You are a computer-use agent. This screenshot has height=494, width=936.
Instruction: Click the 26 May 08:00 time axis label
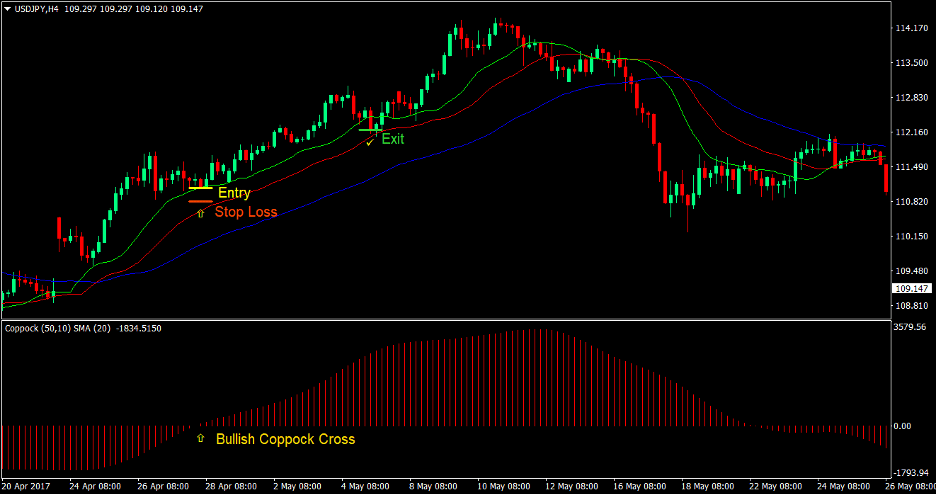[911, 486]
